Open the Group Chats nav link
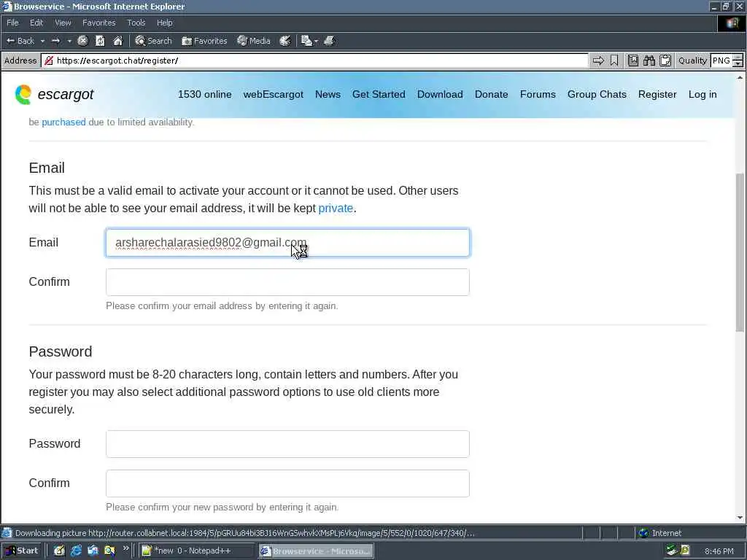Viewport: 747px width, 560px height. point(597,94)
